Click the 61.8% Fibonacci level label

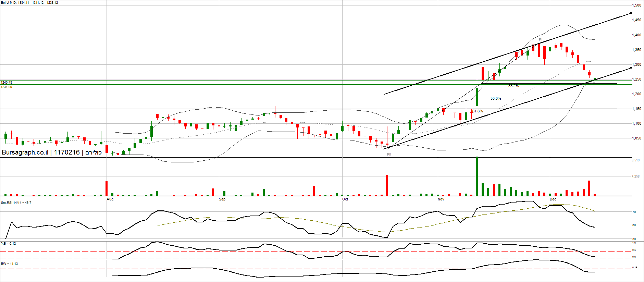pyautogui.click(x=478, y=111)
